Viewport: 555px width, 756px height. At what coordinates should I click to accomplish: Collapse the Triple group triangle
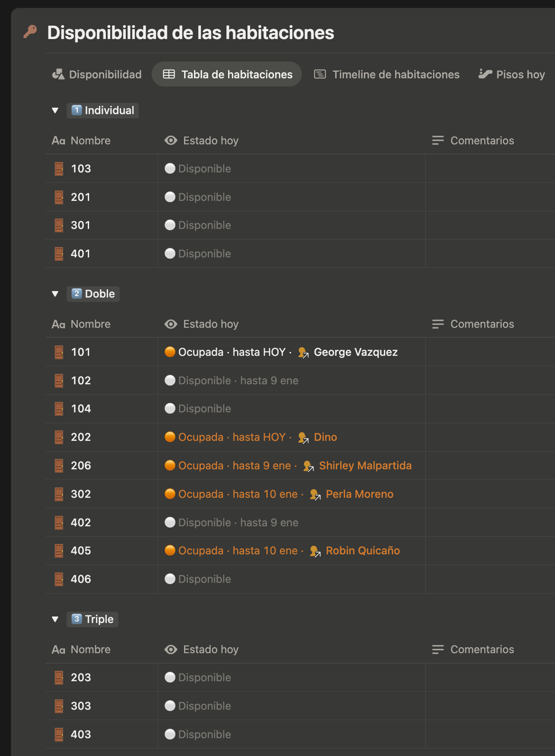[x=55, y=619]
